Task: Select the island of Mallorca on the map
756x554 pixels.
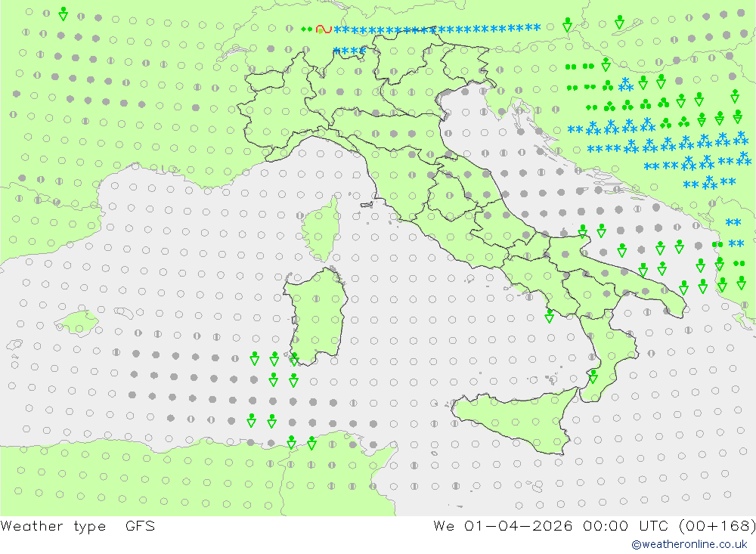Action: click(x=77, y=323)
